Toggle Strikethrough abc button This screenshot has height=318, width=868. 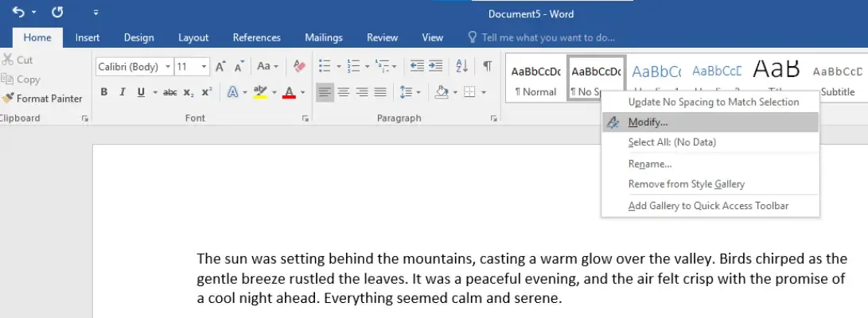pos(170,92)
